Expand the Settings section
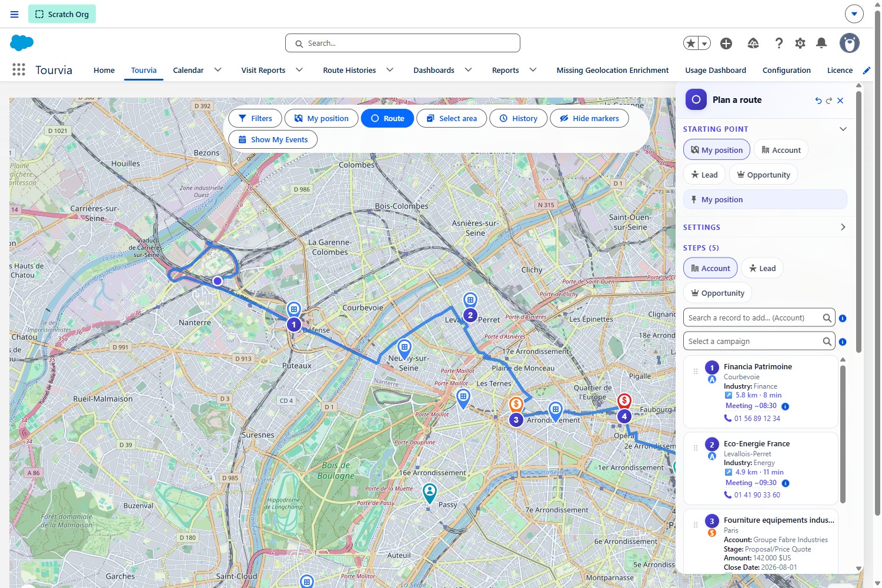Viewport: 882px width, 588px height. (x=843, y=227)
